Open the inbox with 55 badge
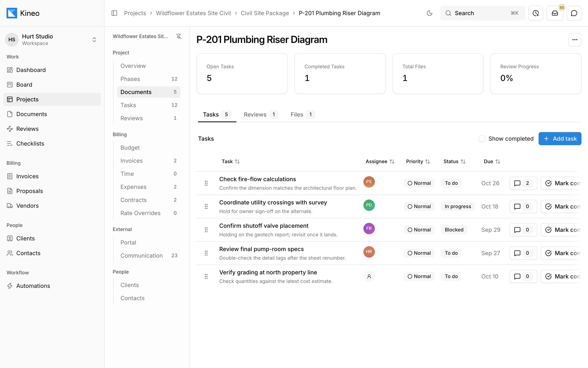This screenshot has width=588, height=368. point(555,13)
